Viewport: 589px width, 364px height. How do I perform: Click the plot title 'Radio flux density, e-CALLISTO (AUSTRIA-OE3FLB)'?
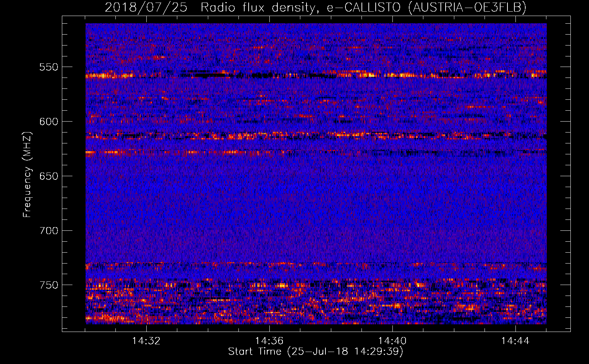coord(363,7)
